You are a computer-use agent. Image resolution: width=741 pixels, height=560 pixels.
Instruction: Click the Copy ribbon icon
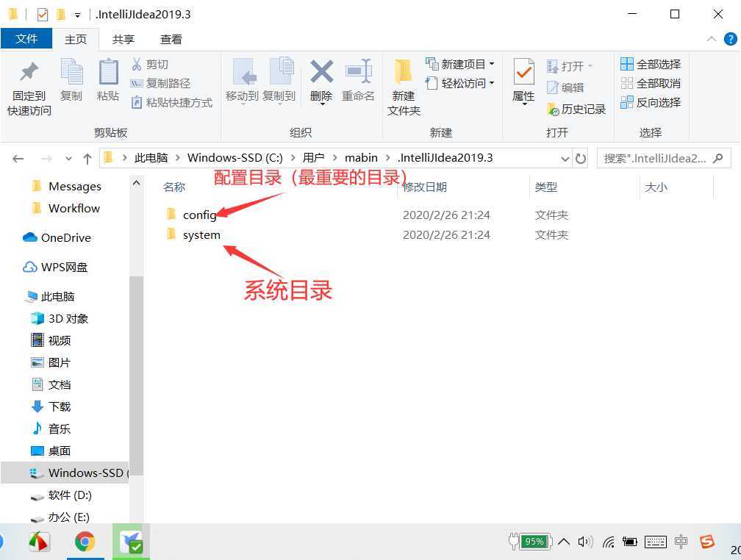pos(71,80)
